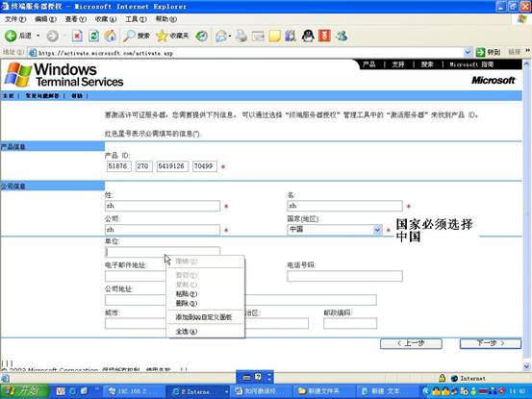Stop loading with the red X icon
Screen dimensions: 532x399
[77, 36]
